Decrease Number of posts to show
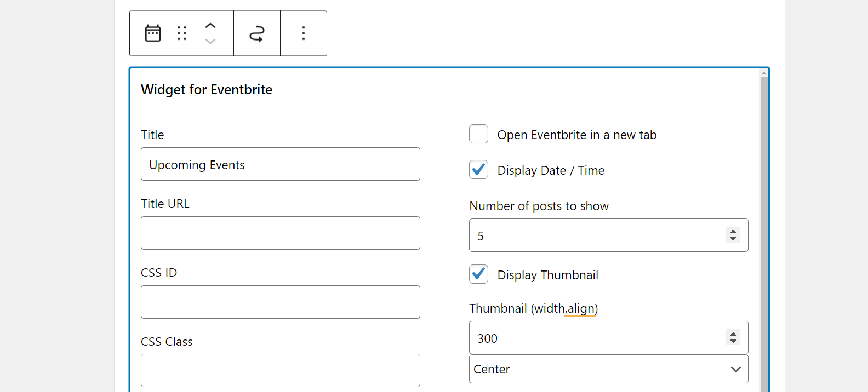Screen dimensions: 868x392 pyautogui.click(x=733, y=239)
